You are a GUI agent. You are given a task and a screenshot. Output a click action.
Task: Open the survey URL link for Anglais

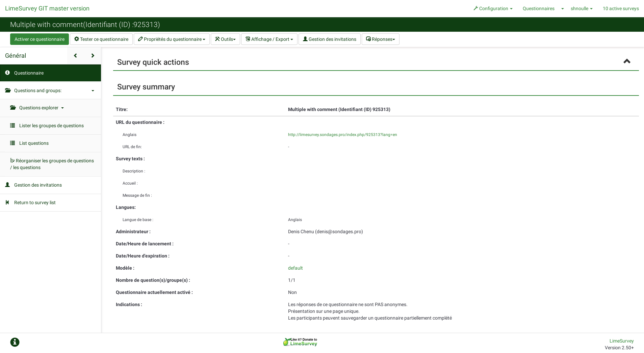click(342, 135)
